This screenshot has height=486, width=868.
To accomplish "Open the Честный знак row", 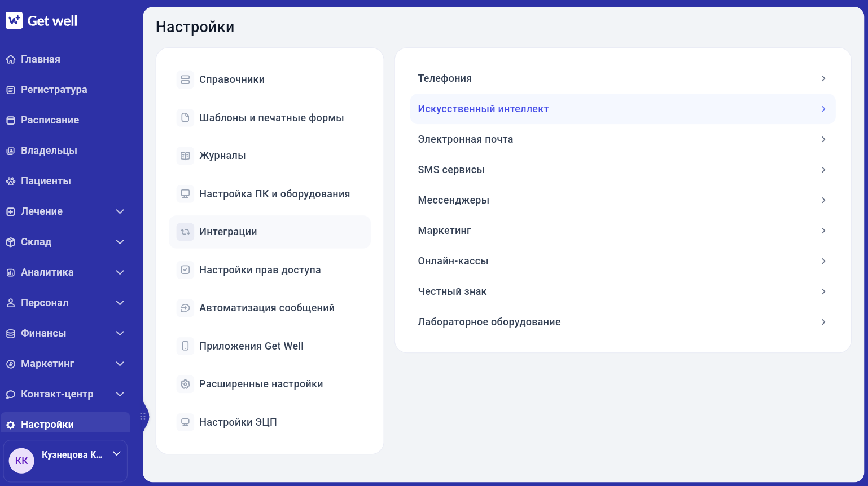I will (622, 291).
